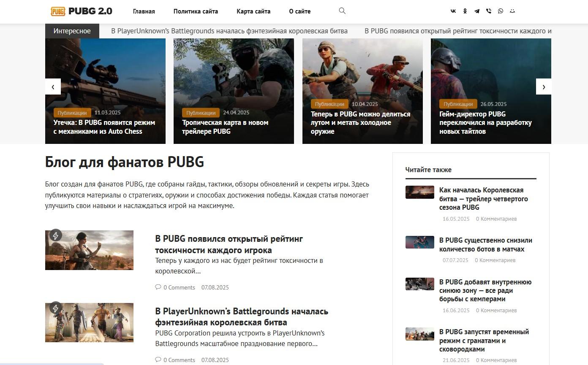Open thumbnail of fantasy battle royale article
This screenshot has height=365, width=588.
point(89,323)
